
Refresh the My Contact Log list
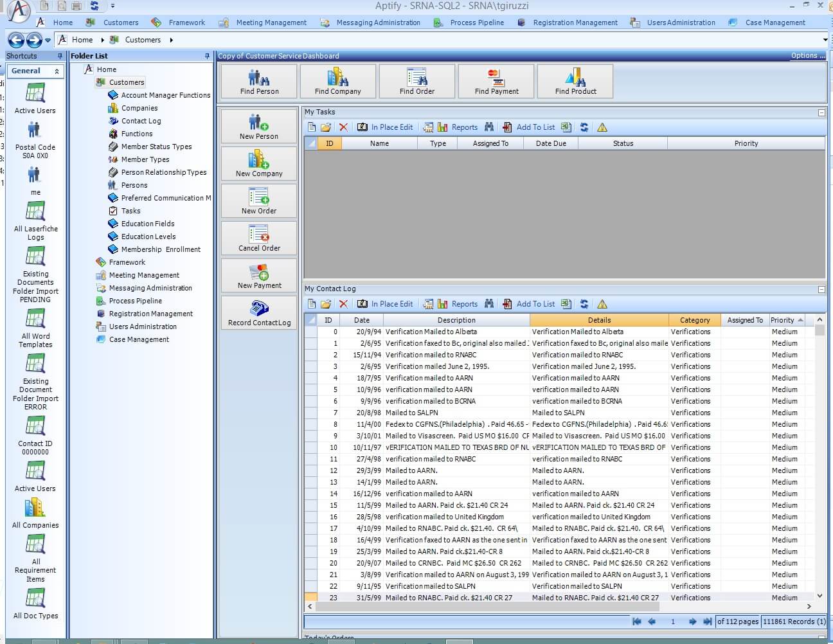(584, 304)
